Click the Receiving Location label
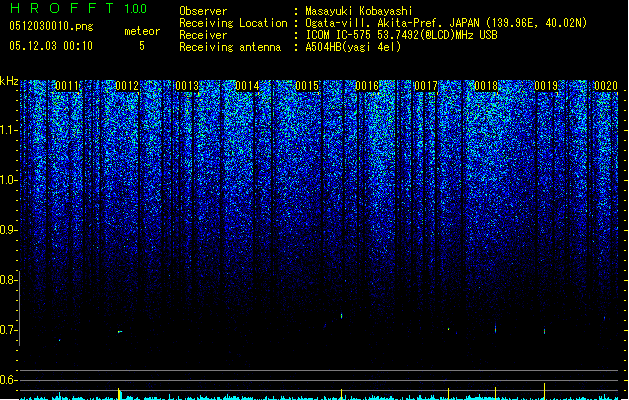This screenshot has height=400, width=629. (233, 23)
